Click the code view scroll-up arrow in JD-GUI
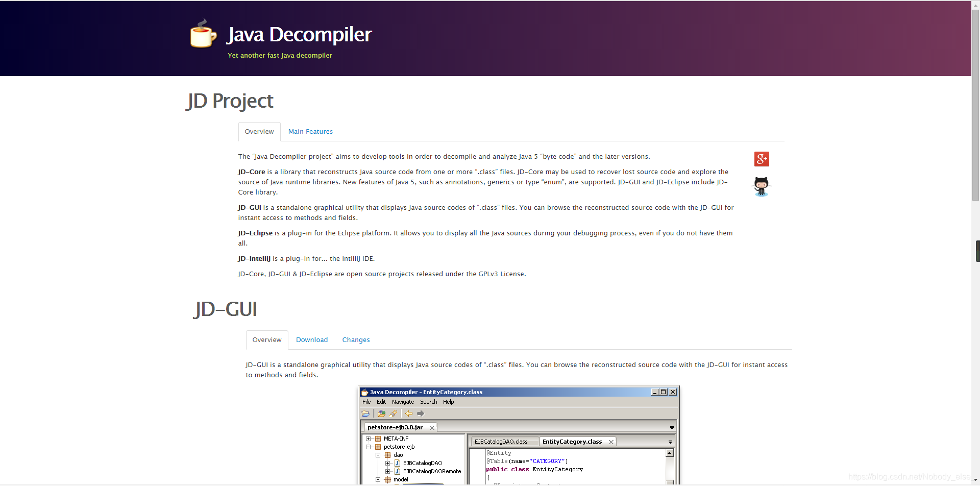The image size is (980, 486). coord(670,453)
